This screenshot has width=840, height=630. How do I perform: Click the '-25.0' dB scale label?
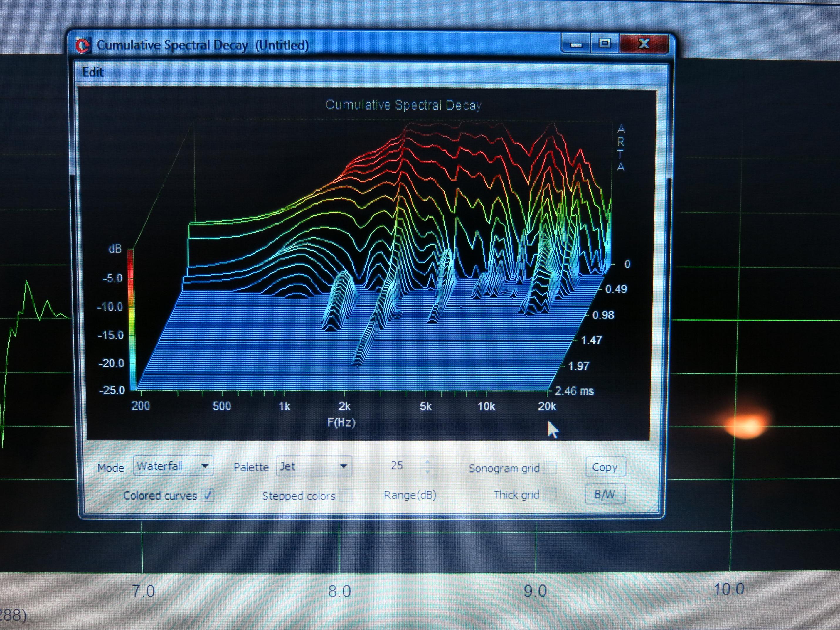pos(112,390)
